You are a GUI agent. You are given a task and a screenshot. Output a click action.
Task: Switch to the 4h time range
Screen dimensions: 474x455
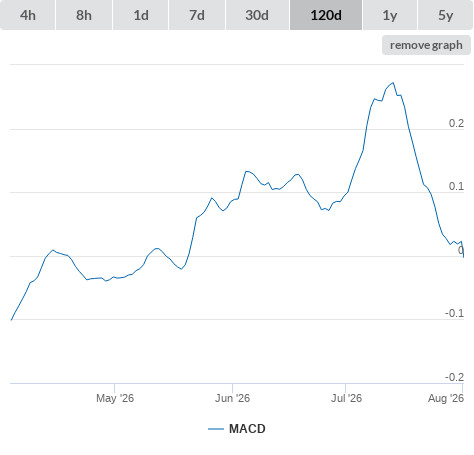coord(28,15)
